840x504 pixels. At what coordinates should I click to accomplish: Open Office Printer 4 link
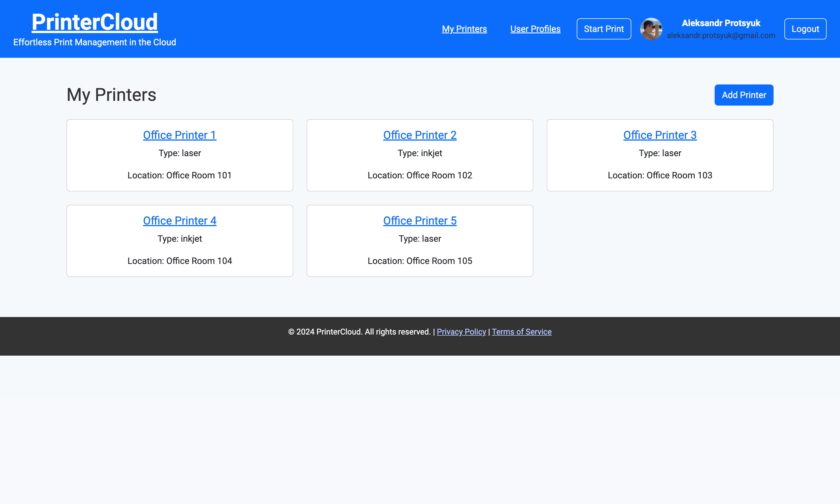pos(180,221)
